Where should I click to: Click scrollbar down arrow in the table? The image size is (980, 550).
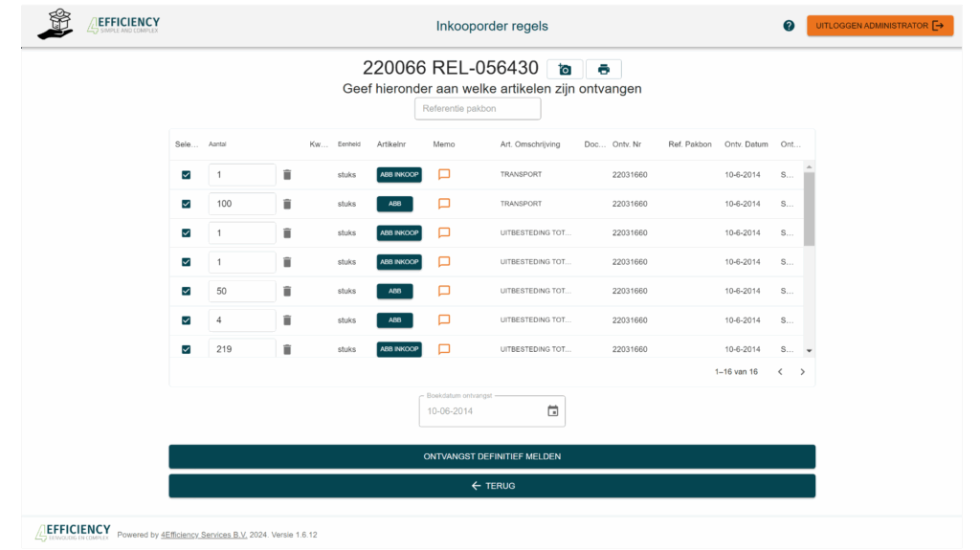point(809,352)
